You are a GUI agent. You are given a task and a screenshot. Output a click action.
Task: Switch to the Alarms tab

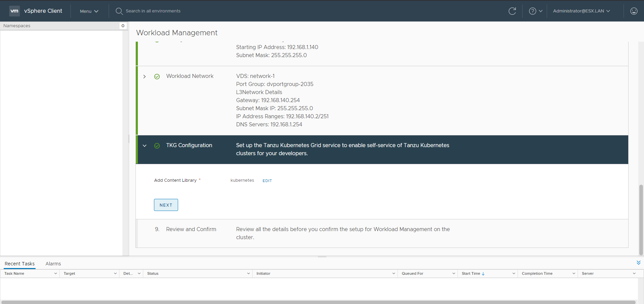click(53, 264)
